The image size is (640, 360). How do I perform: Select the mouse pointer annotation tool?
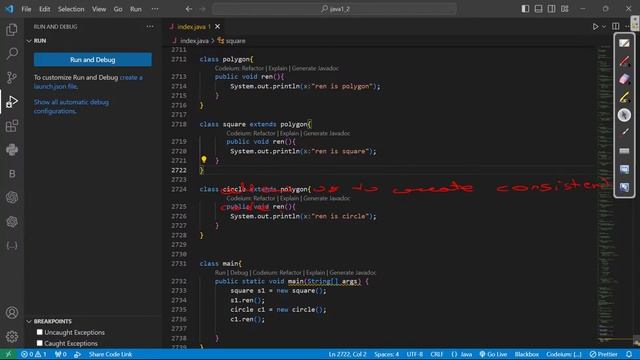click(624, 115)
